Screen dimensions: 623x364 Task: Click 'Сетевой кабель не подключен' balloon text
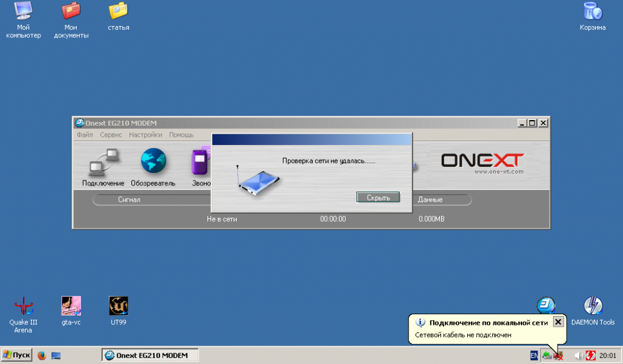click(x=463, y=335)
